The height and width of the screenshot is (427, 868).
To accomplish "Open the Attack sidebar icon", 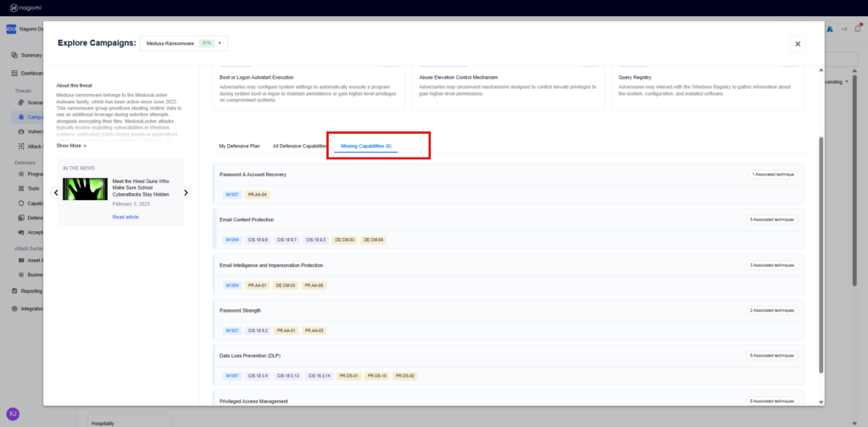I will click(x=21, y=146).
